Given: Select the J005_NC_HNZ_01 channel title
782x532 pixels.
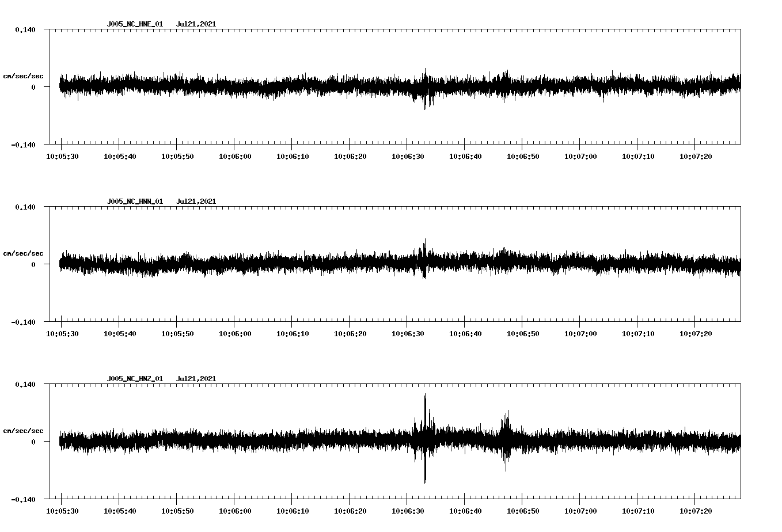Looking at the screenshot, I should [134, 378].
